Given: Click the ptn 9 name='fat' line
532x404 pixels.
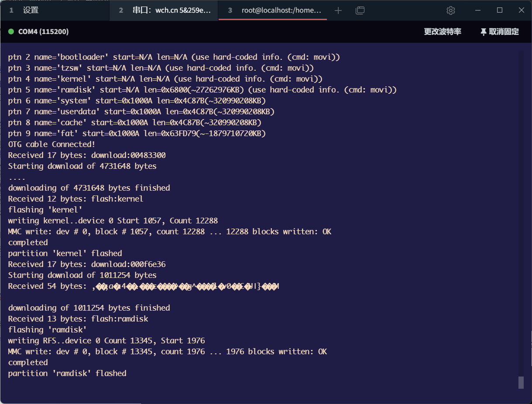Looking at the screenshot, I should point(137,134).
